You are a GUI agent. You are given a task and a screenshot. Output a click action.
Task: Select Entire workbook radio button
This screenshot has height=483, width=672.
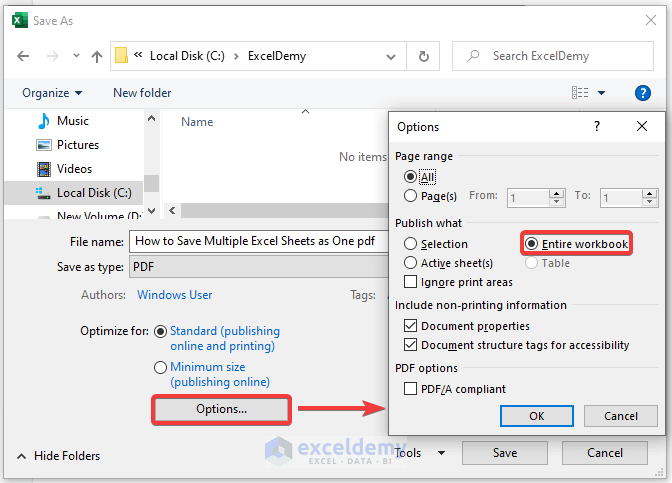pyautogui.click(x=531, y=244)
